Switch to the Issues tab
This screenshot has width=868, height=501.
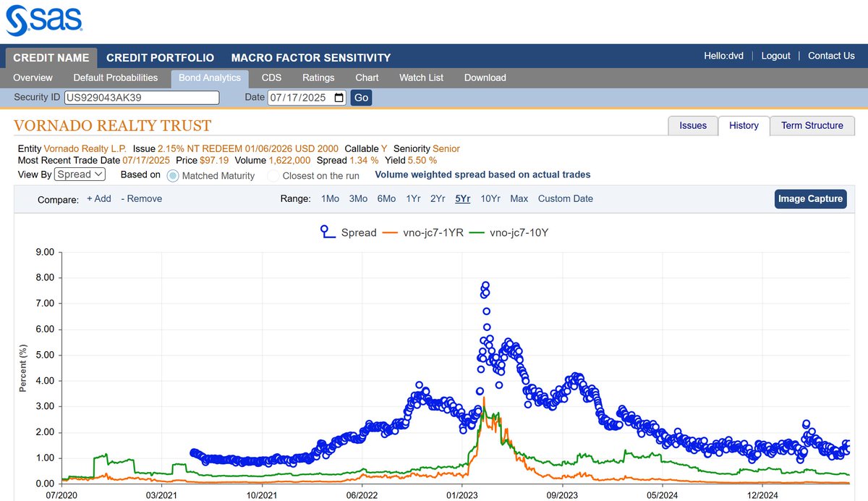693,125
